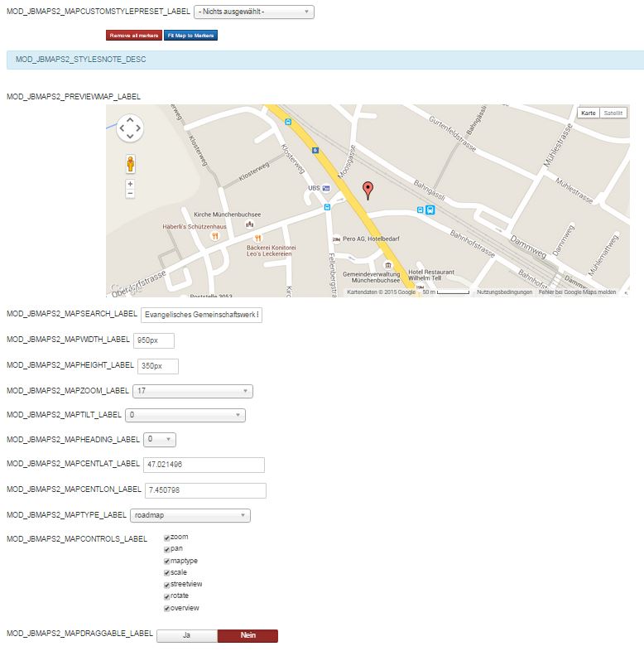Click the Häberli's Schützenhaus restaurant icon

pos(215,236)
